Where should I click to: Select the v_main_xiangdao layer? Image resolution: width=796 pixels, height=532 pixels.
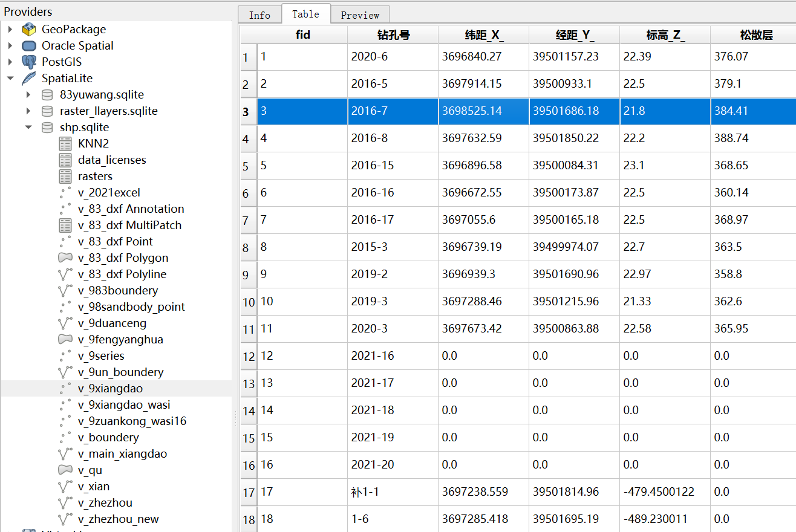122,454
